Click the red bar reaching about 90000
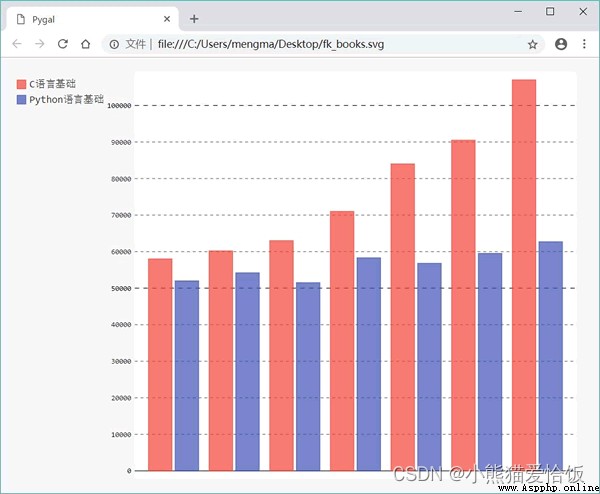Screen dimensions: 600x494 click(463, 305)
